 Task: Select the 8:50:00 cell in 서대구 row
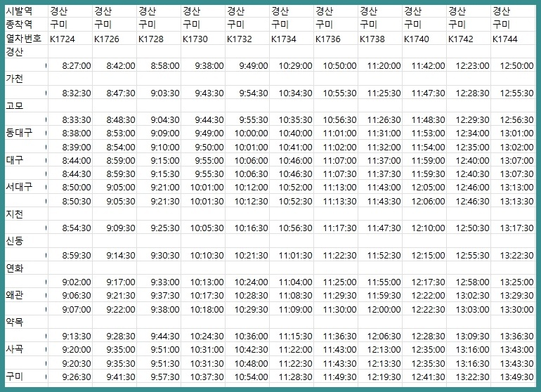coord(70,187)
